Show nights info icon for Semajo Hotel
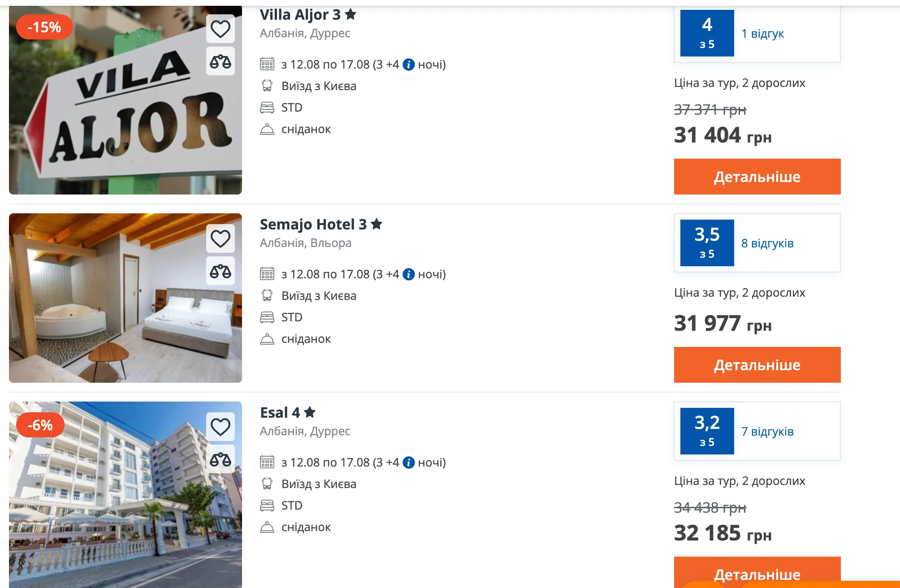Screen dimensions: 900x588 pos(409,274)
